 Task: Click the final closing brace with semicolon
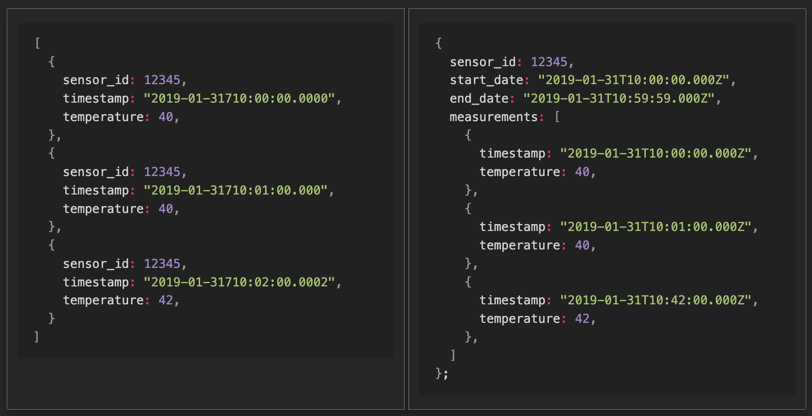(x=442, y=373)
